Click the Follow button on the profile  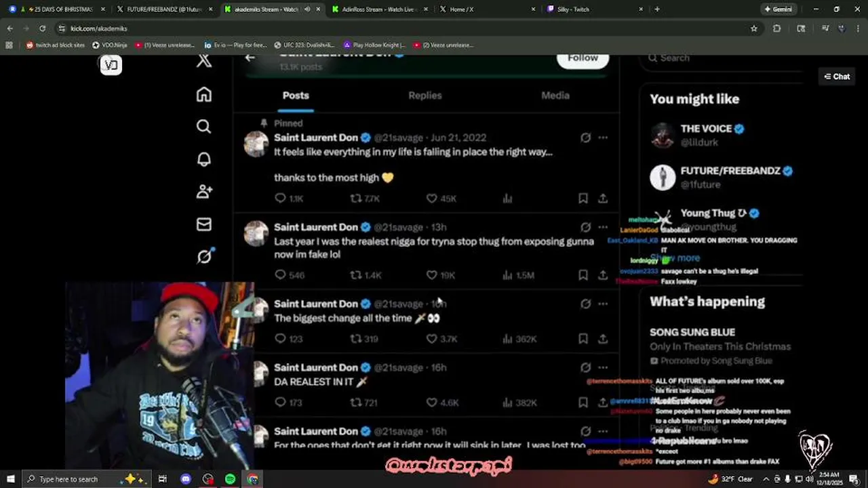[583, 58]
